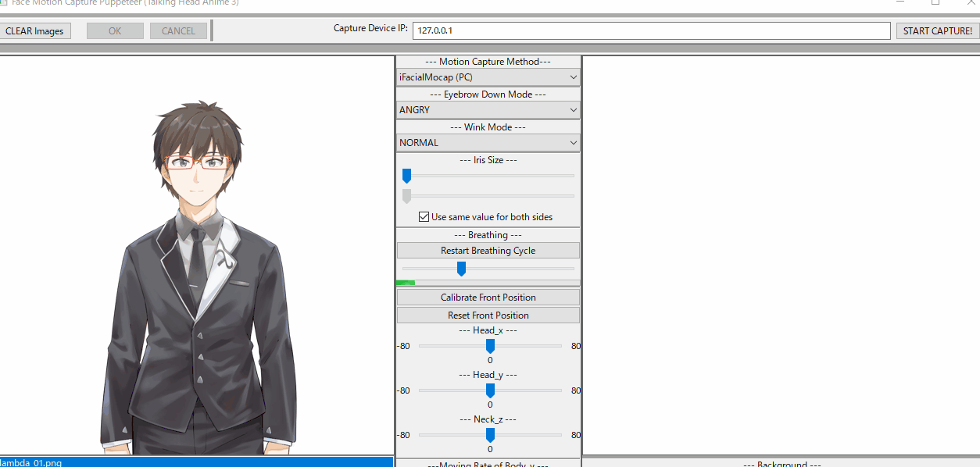
Task: Click Restart Breathing Cycle button
Action: 488,251
